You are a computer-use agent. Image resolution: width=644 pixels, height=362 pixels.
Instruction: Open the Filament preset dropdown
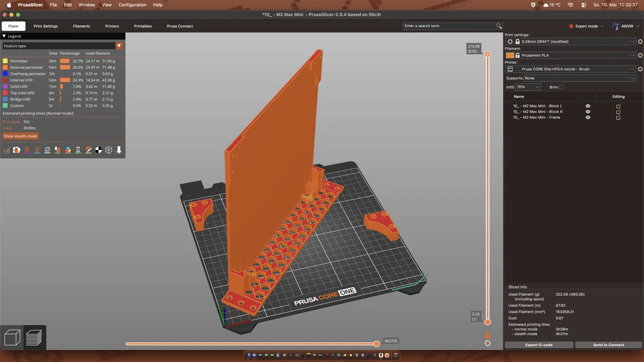(571, 55)
